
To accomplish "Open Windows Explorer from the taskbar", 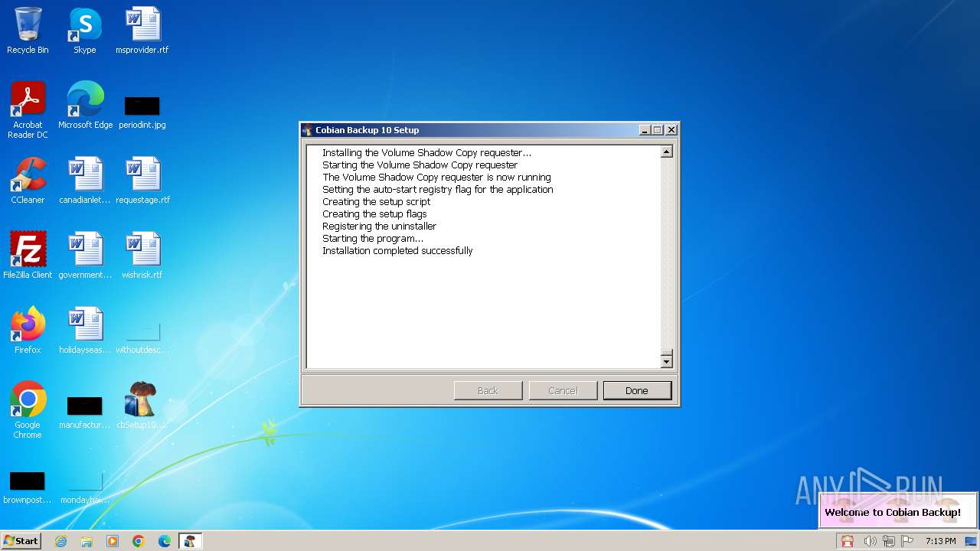I will pyautogui.click(x=87, y=541).
